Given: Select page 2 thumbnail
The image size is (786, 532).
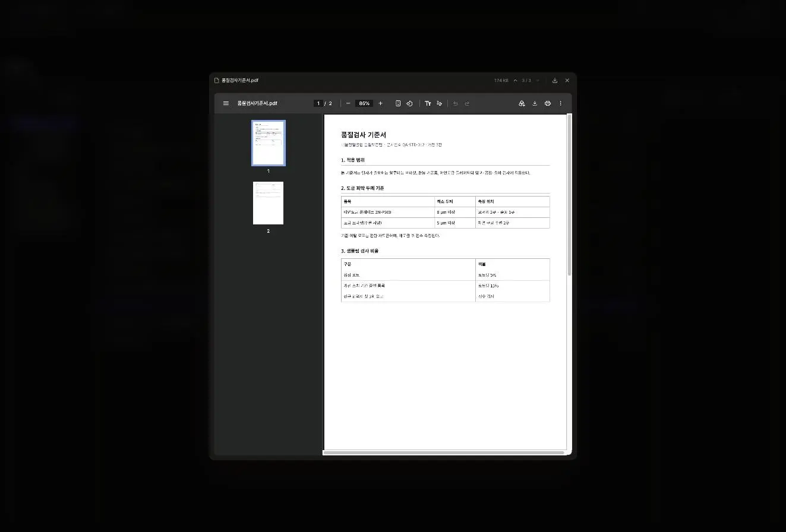Looking at the screenshot, I should (x=268, y=203).
